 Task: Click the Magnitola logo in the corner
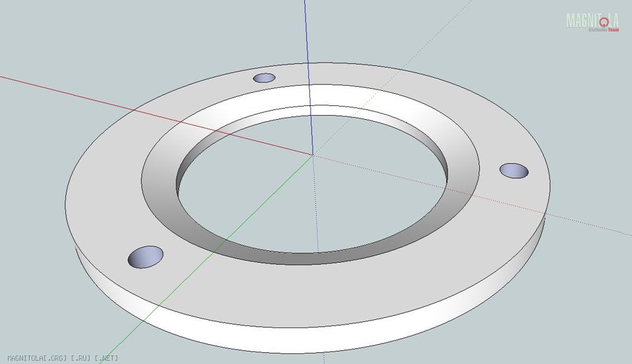point(592,21)
